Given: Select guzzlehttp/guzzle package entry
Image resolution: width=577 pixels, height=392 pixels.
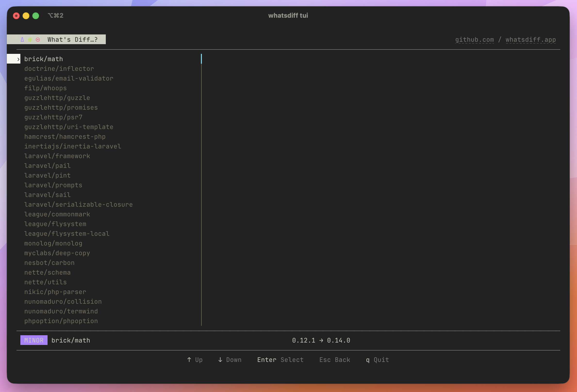Looking at the screenshot, I should (x=57, y=98).
